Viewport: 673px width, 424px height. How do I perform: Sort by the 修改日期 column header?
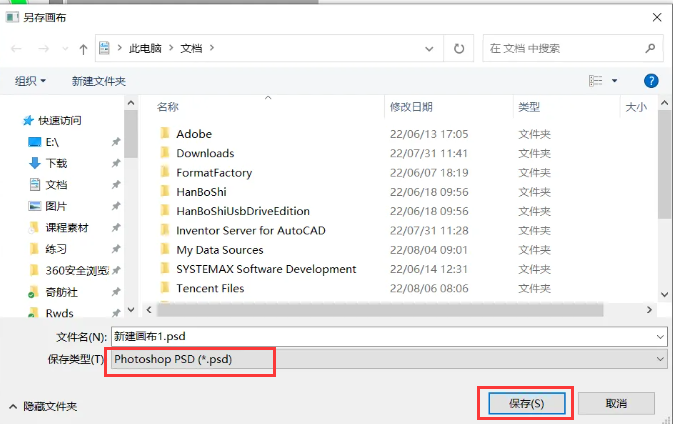tap(411, 107)
